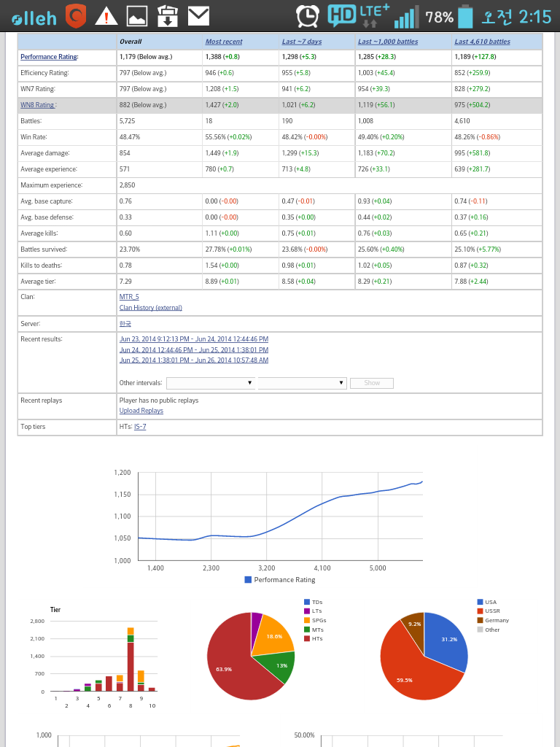Open the second Other intervals dropdown
The image size is (560, 747).
tap(302, 383)
